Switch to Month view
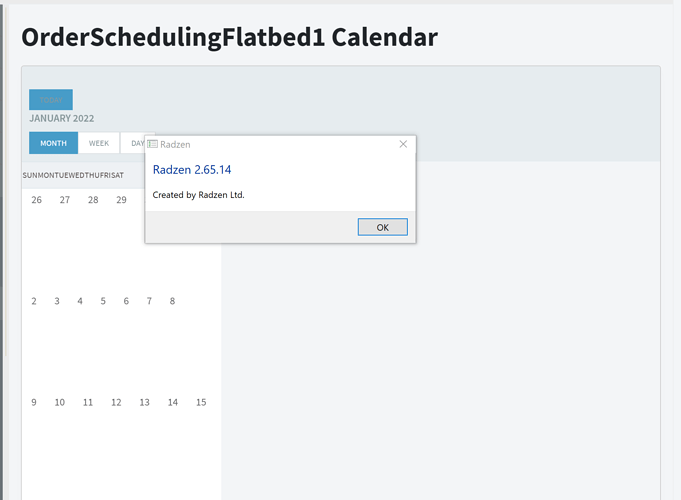Image resolution: width=681 pixels, height=500 pixels. (53, 143)
